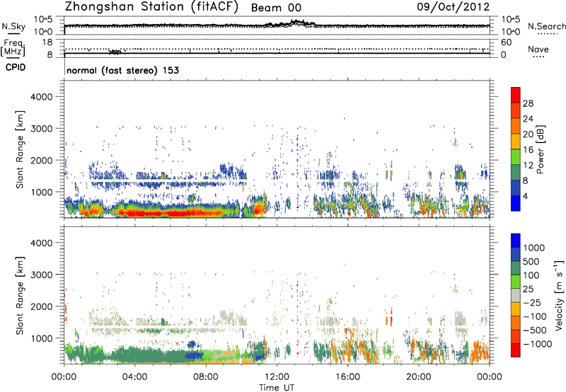
Task: Click the Freq. [MHz] axis label
Action: [13, 48]
